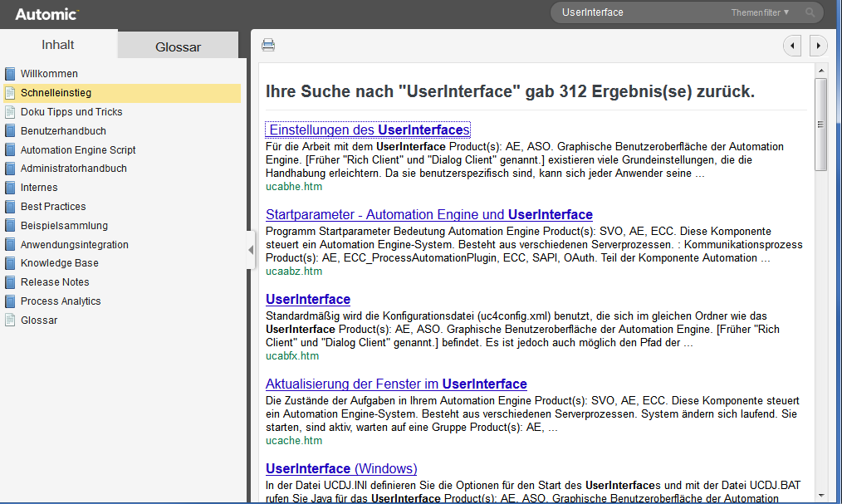Image resolution: width=842 pixels, height=504 pixels.
Task: Go to the previous topic with left arrow
Action: [x=792, y=46]
